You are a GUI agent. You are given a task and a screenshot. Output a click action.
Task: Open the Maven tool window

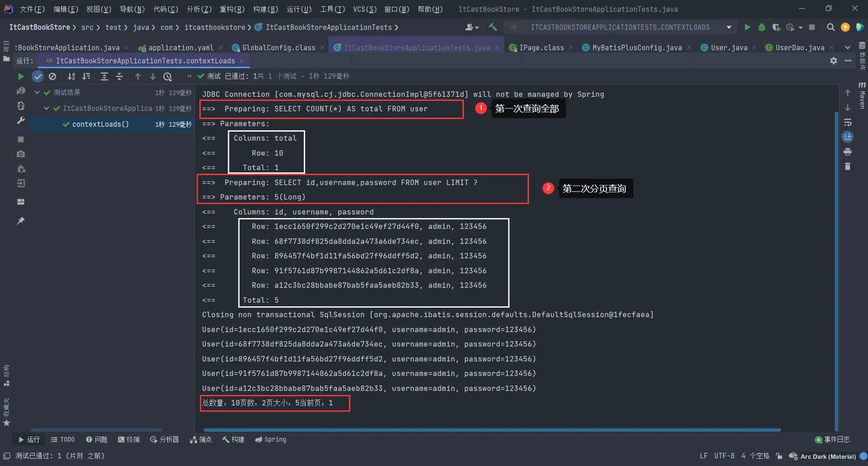(x=862, y=95)
